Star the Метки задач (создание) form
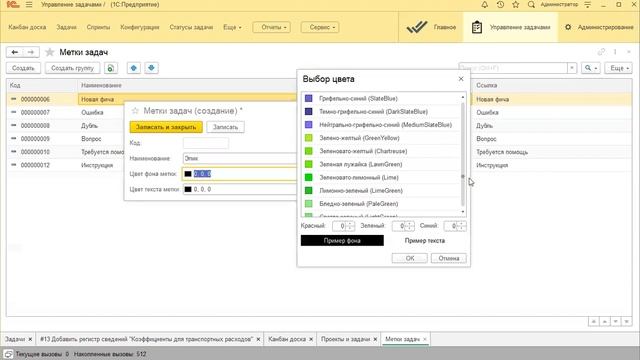Image resolution: width=640 pixels, height=360 pixels. (135, 111)
